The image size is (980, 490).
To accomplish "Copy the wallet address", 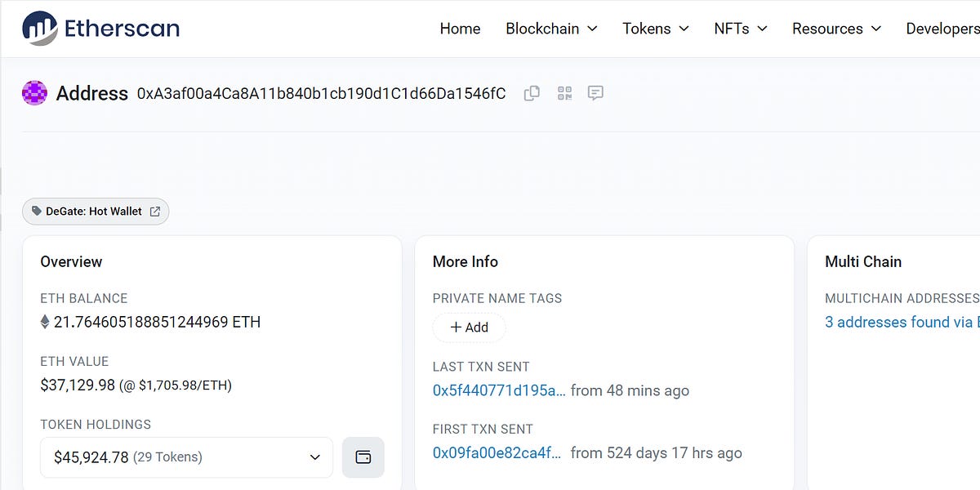I will (532, 93).
